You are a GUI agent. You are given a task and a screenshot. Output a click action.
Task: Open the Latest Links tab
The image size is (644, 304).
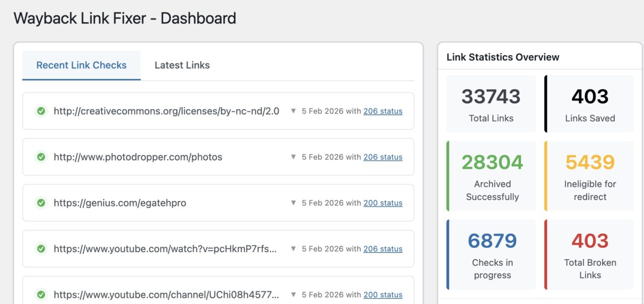click(x=182, y=65)
